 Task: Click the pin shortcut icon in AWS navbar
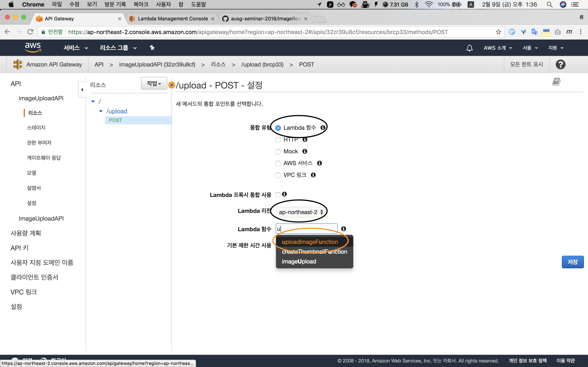click(152, 48)
